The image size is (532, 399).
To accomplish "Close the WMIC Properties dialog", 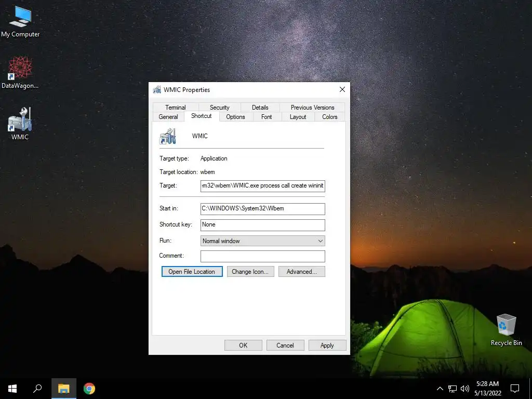I will click(x=342, y=89).
